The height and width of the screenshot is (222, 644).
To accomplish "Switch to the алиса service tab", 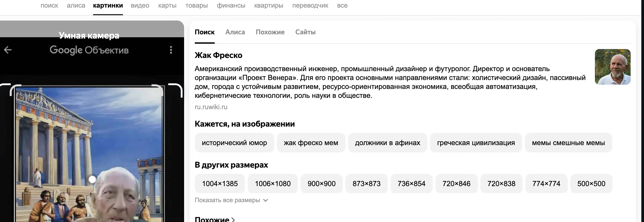I will (x=76, y=6).
